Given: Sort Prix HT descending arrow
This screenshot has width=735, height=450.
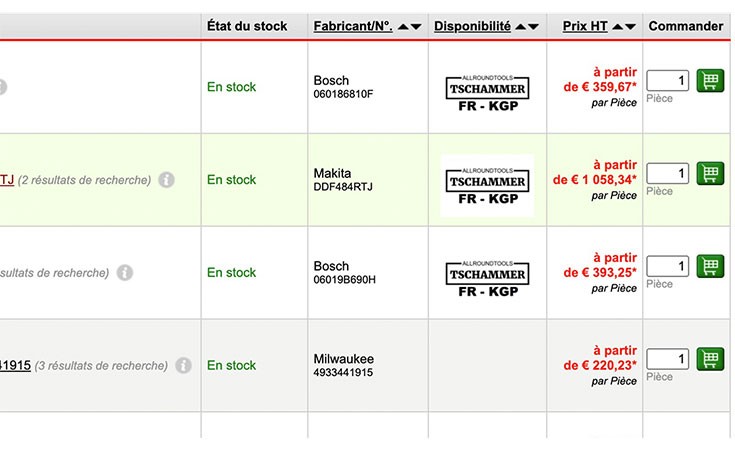Looking at the screenshot, I should click(630, 27).
